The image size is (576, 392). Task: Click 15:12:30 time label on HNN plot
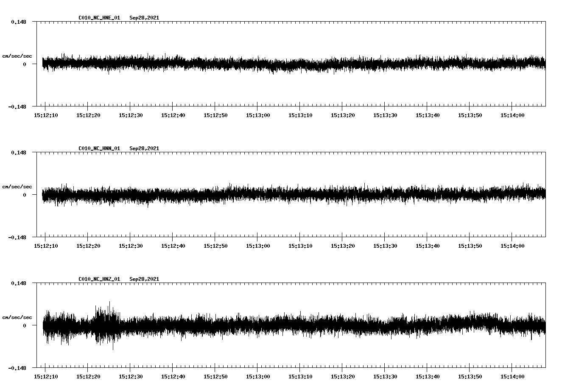(131, 246)
